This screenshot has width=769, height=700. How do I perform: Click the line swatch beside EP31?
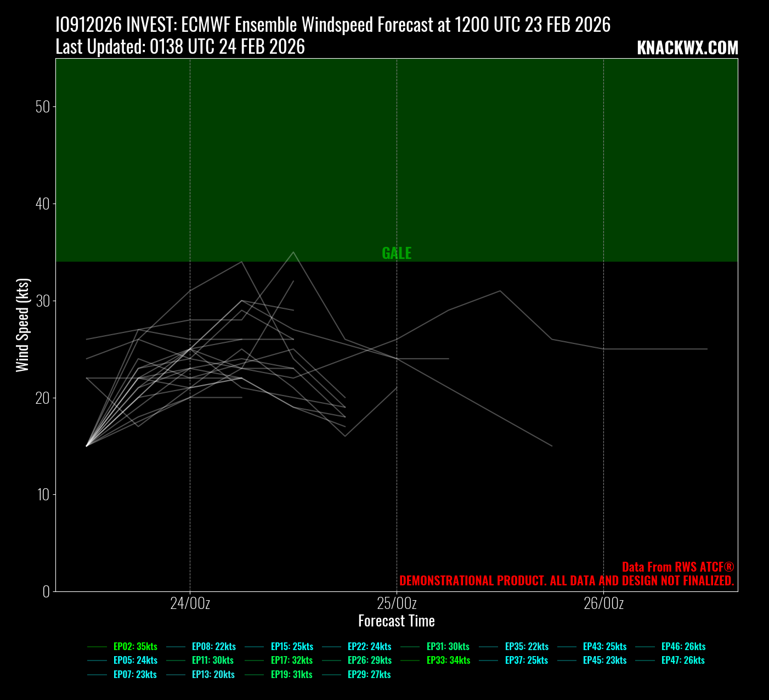click(x=410, y=647)
